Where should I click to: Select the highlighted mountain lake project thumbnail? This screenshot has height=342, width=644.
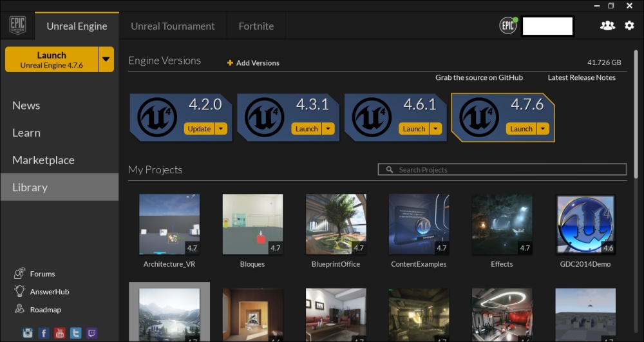coord(169,314)
